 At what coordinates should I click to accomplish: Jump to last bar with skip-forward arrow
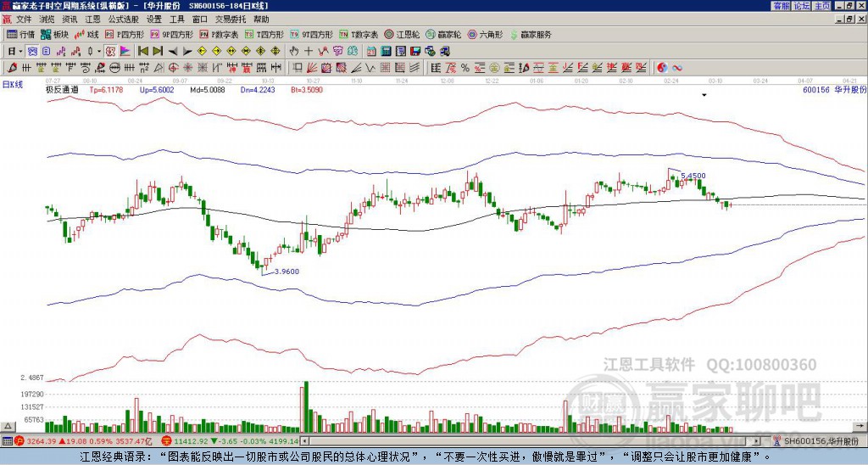coord(158,52)
